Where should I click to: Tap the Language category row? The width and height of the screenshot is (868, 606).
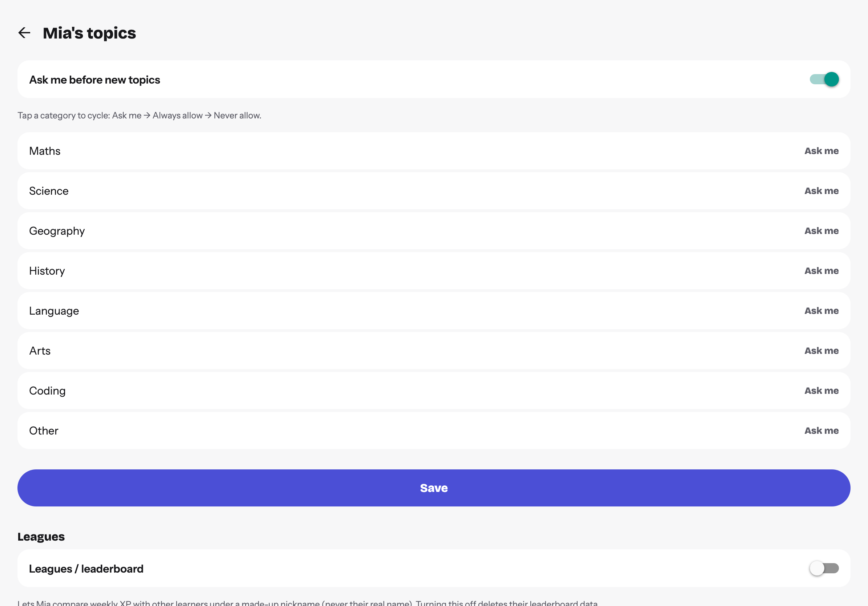tap(434, 311)
